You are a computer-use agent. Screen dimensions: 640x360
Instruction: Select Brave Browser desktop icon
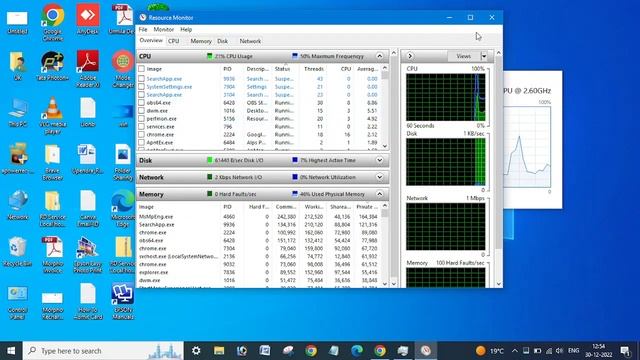click(53, 162)
